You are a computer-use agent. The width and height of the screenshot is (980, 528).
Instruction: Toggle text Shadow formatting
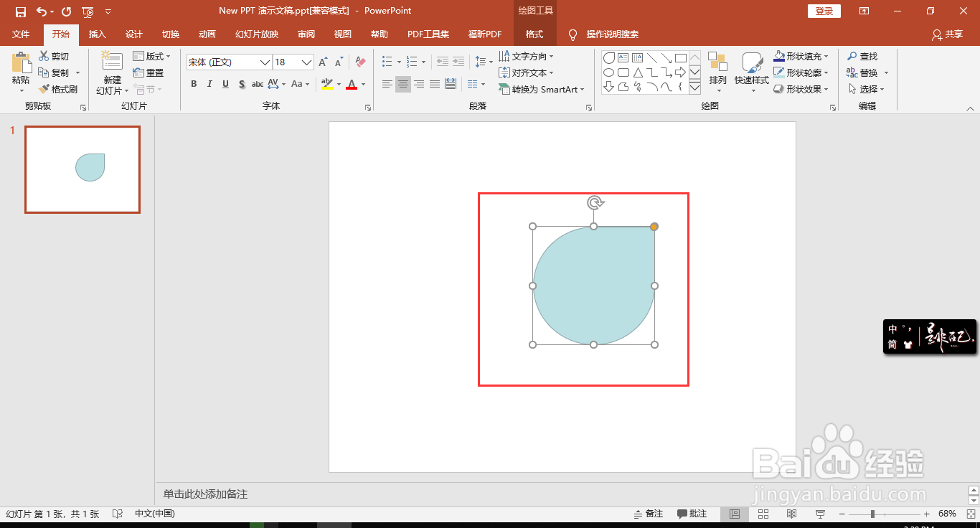(x=242, y=85)
